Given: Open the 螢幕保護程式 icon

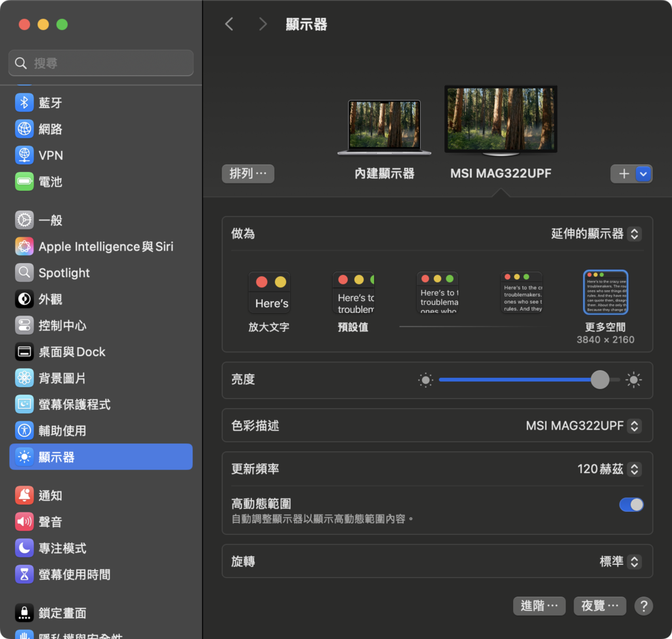Looking at the screenshot, I should [x=24, y=404].
